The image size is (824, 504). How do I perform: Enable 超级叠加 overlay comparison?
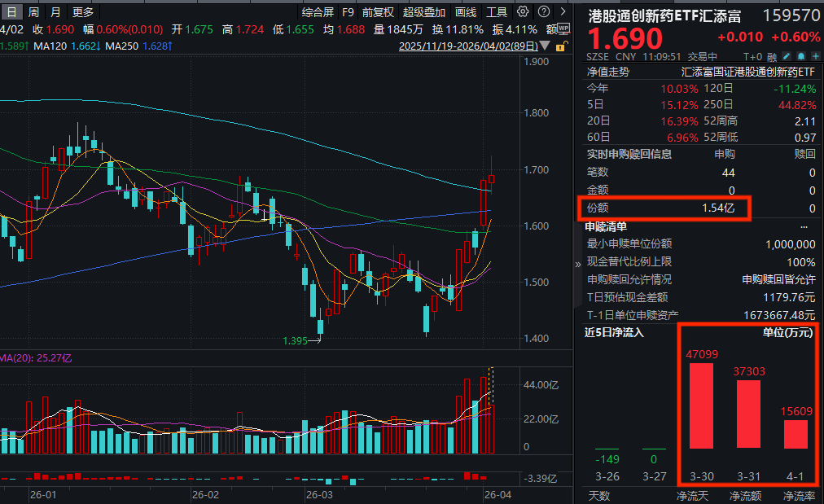[423, 11]
